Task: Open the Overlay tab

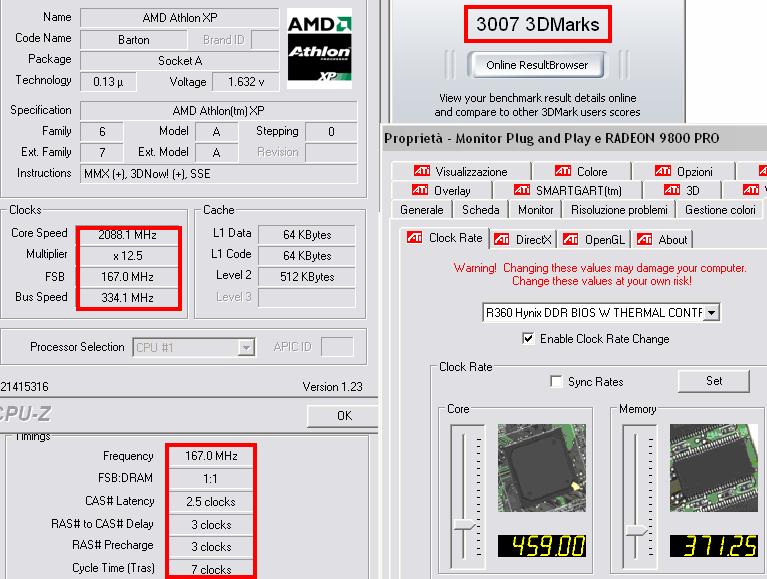Action: pos(442,190)
